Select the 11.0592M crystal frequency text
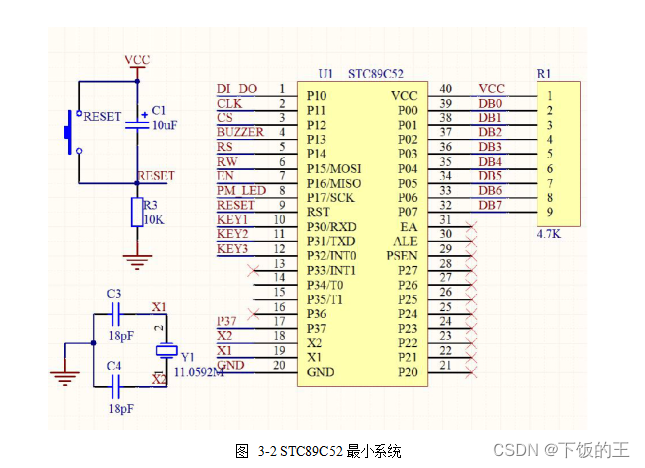 click(x=199, y=372)
